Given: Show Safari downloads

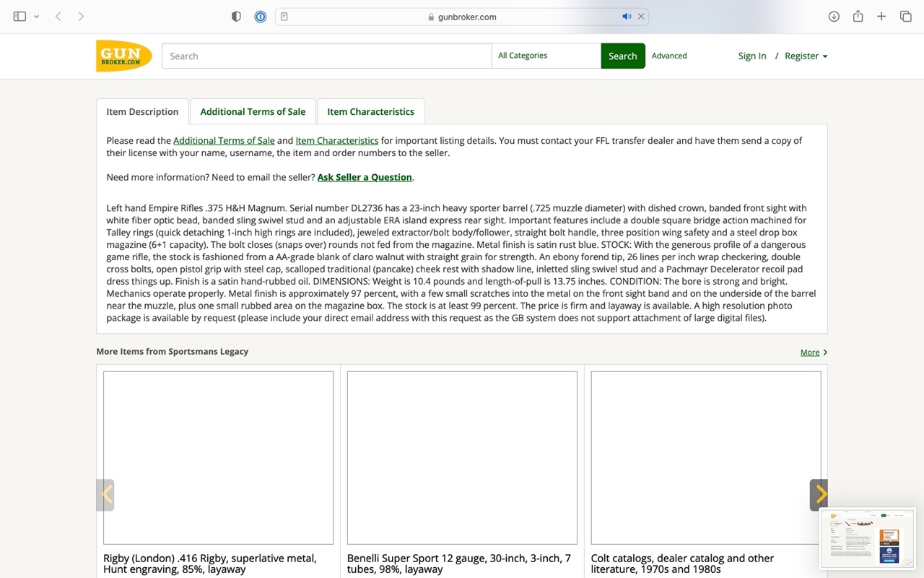Looking at the screenshot, I should click(x=834, y=17).
